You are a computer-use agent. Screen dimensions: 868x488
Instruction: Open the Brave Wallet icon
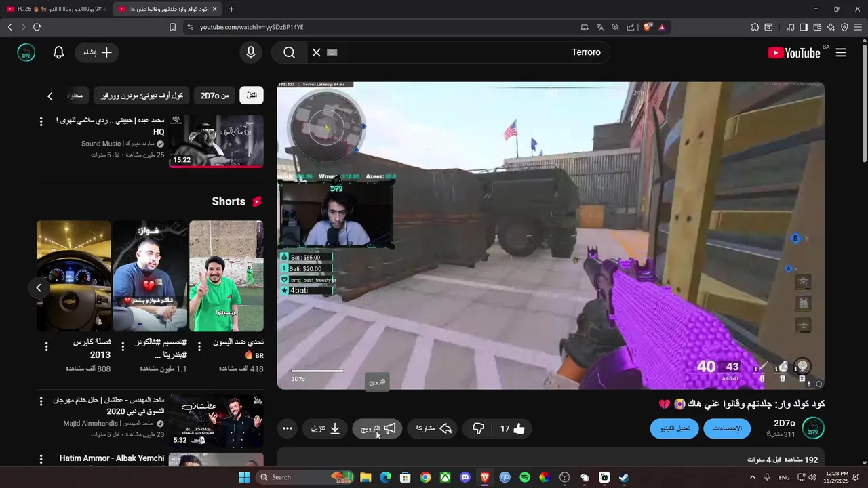[x=817, y=27]
